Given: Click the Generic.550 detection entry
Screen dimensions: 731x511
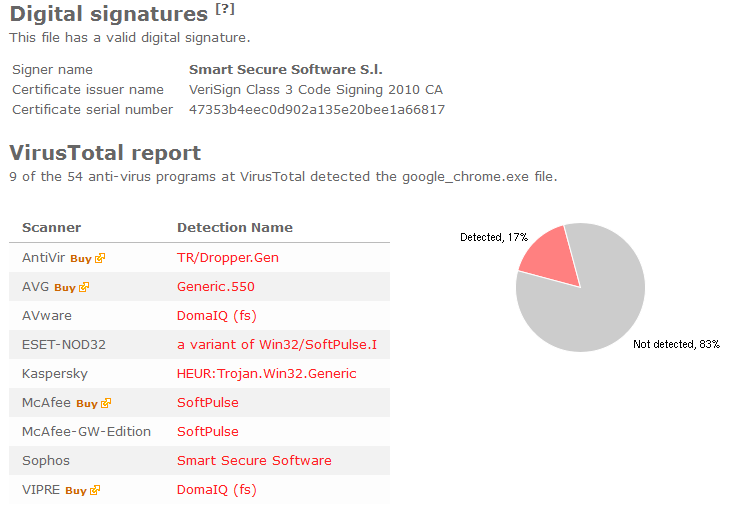Looking at the screenshot, I should pos(215,287).
